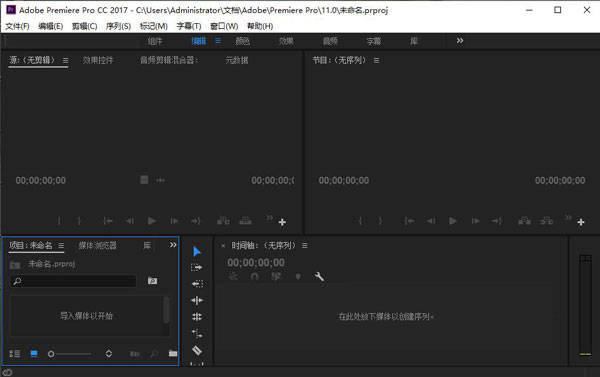Open the 剪辑(C) menu
The image size is (600, 377).
85,26
